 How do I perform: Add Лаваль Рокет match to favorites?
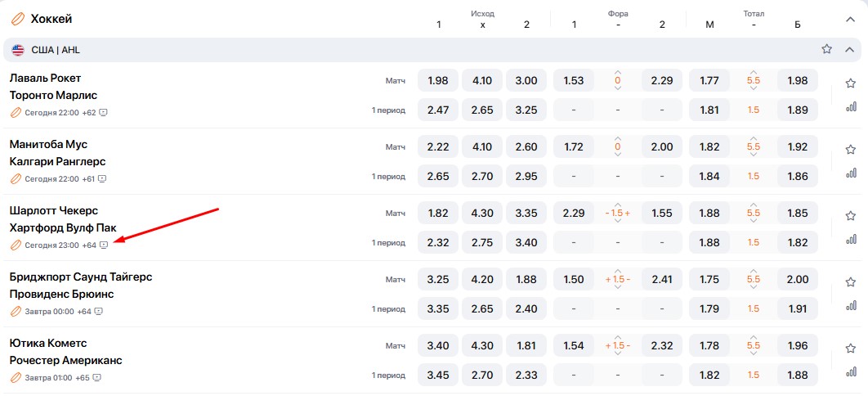pos(851,83)
